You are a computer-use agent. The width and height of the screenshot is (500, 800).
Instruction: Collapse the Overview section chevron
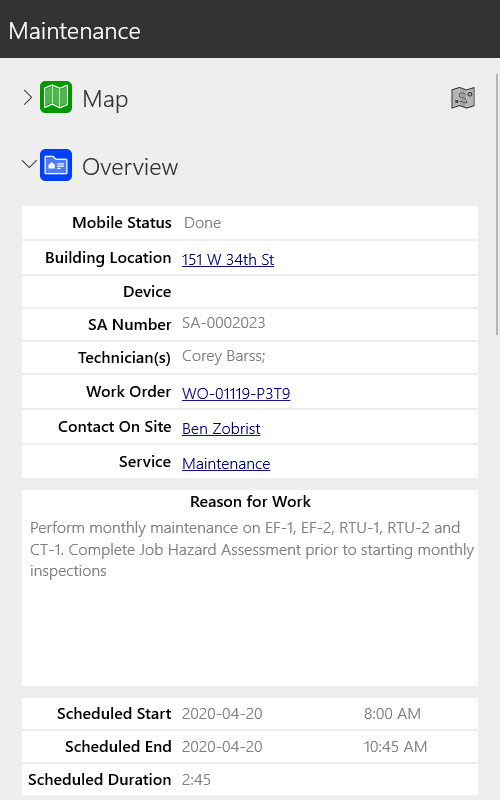[x=29, y=164]
